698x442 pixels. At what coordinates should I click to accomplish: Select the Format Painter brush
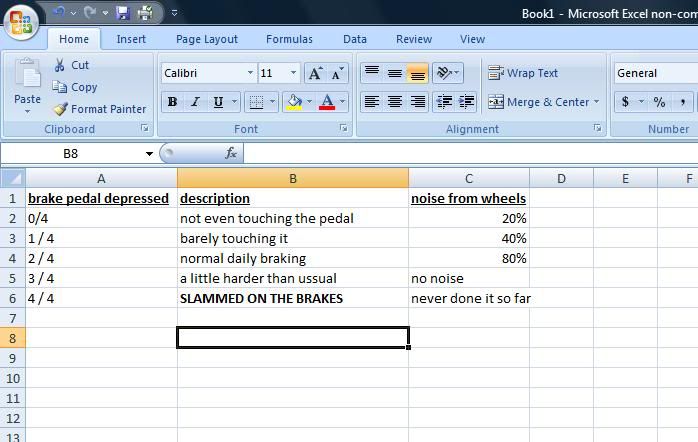pos(60,109)
